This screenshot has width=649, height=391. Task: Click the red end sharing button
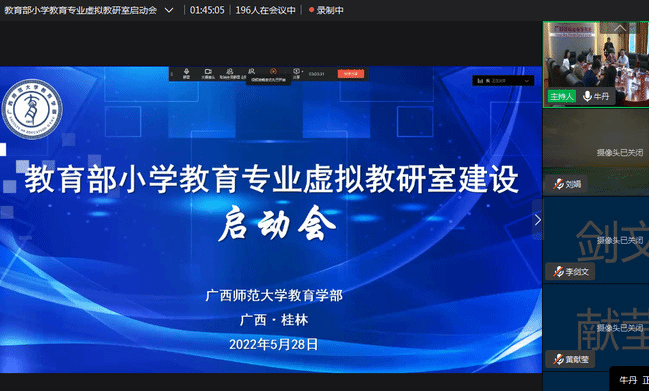(351, 74)
